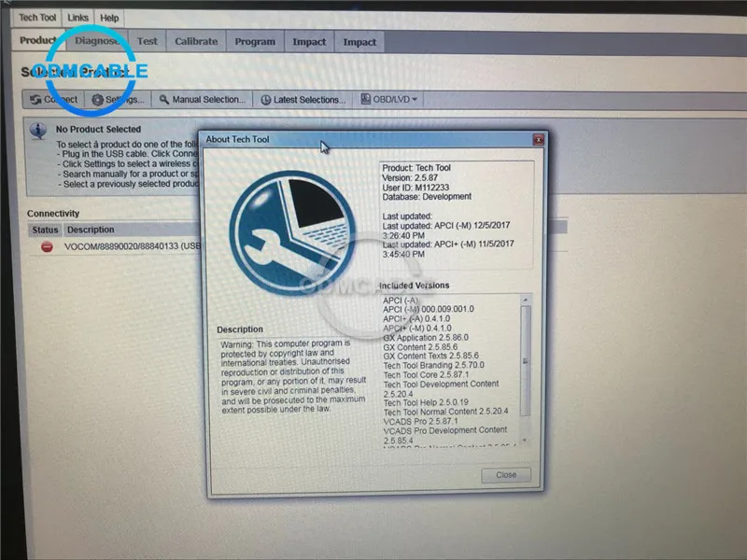Screen dimensions: 747x560
Task: Switch to the Program tab
Action: [x=255, y=42]
